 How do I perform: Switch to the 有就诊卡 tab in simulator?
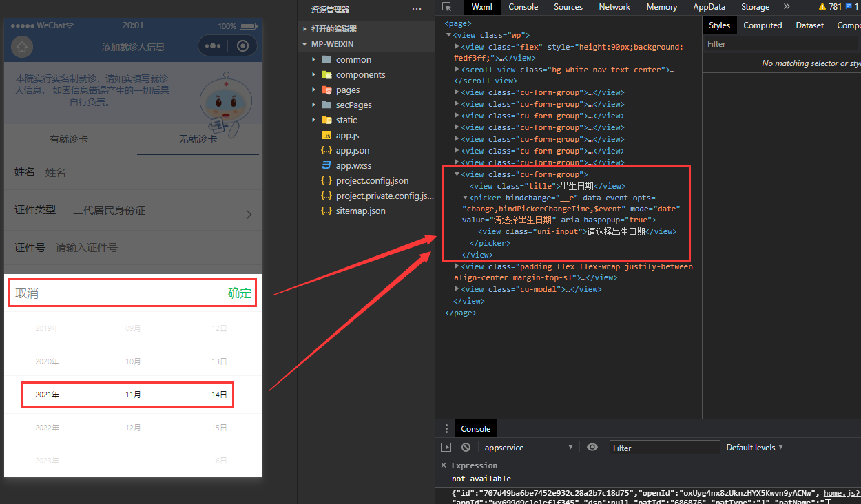click(x=69, y=139)
